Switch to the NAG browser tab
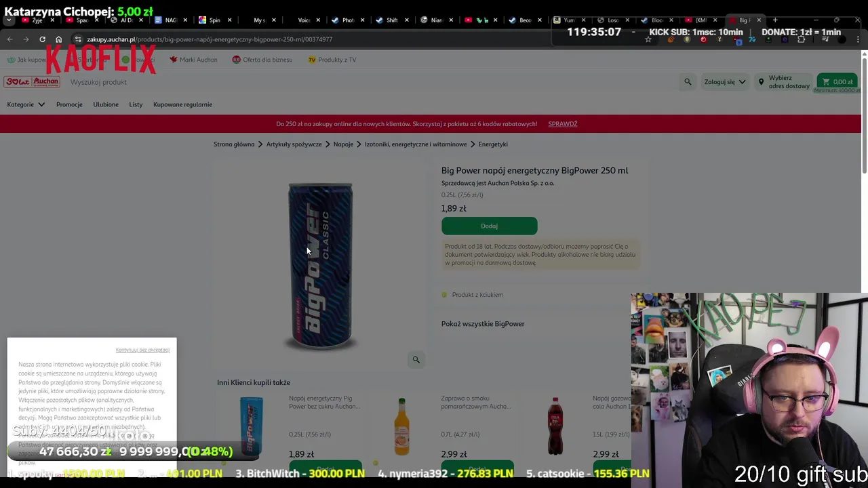Screen dimensions: 868x488 pyautogui.click(x=170, y=20)
